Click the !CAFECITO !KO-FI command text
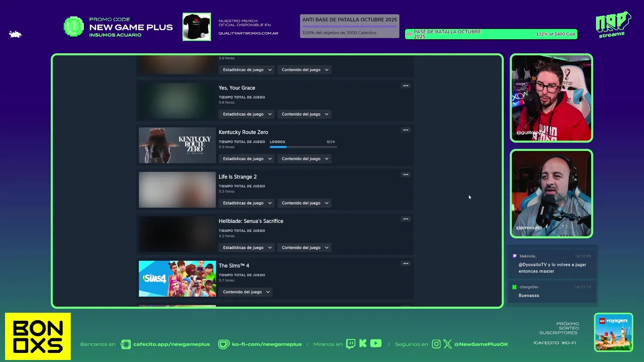The width and height of the screenshot is (644, 362). (x=554, y=343)
